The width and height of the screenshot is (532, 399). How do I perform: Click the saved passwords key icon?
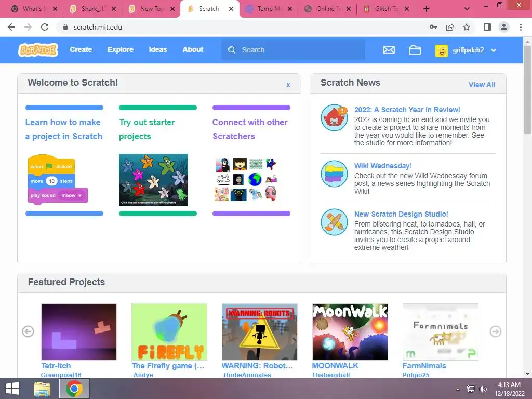tap(433, 27)
